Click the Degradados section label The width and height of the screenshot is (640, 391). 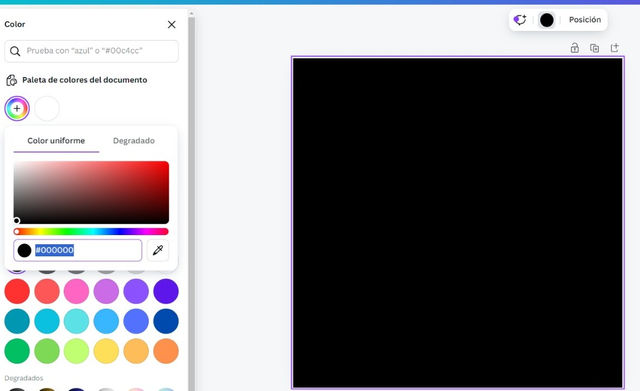(x=24, y=378)
